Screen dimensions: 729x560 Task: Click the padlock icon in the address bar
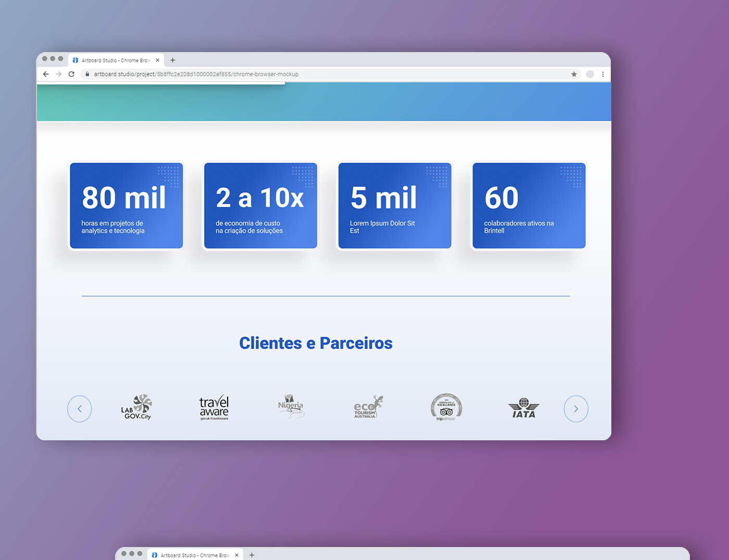click(87, 74)
